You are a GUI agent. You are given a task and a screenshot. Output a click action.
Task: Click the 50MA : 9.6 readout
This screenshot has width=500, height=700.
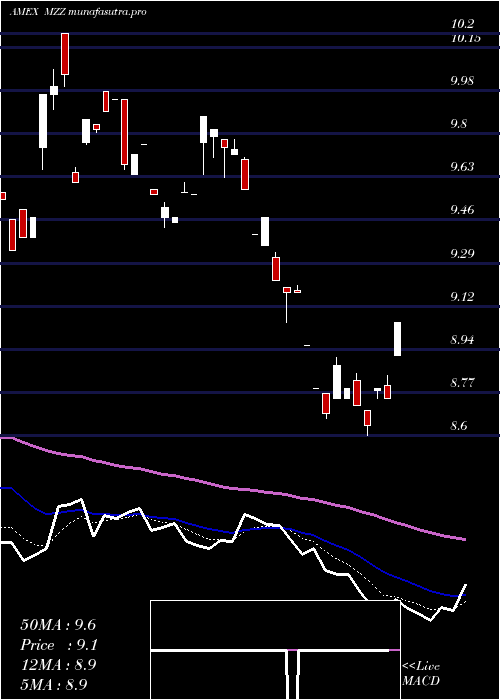pos(58,625)
